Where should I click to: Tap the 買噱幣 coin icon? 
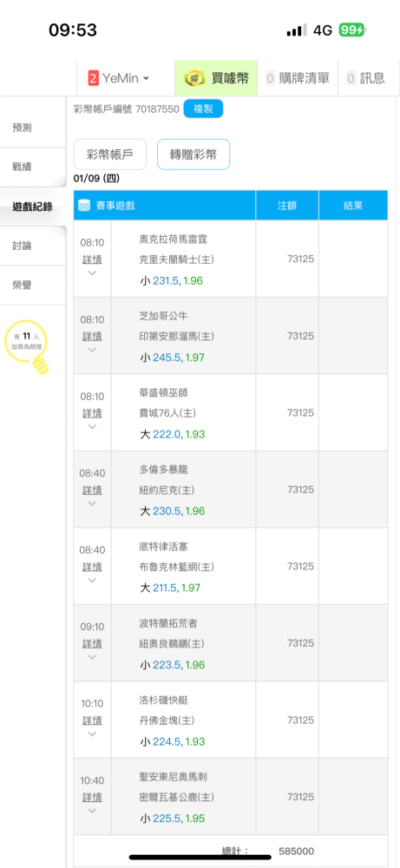tap(194, 79)
